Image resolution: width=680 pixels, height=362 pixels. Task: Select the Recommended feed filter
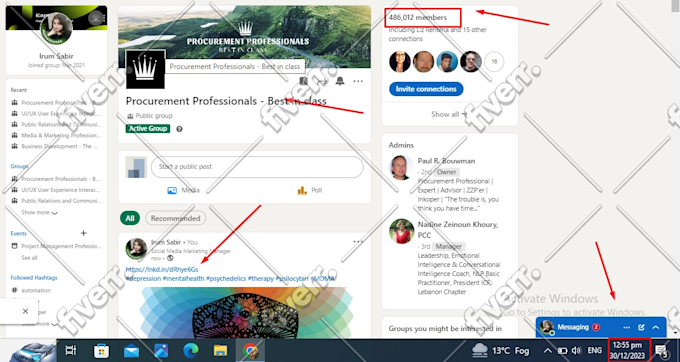point(176,218)
